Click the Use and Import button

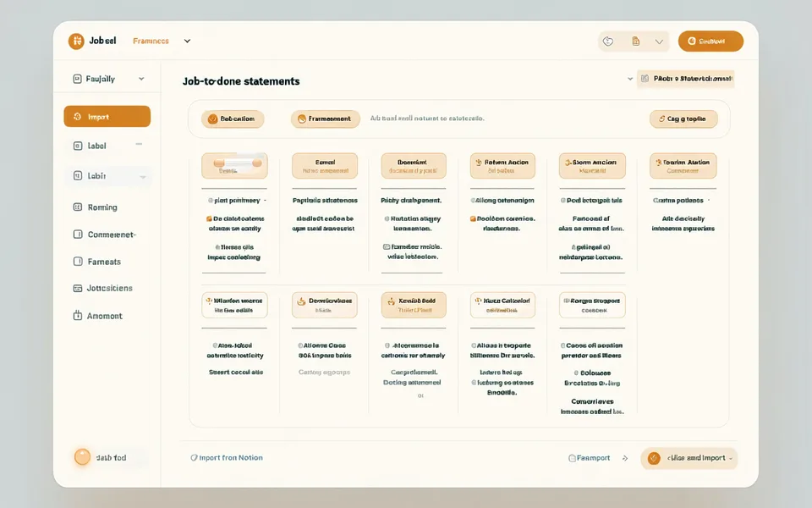[x=689, y=458]
